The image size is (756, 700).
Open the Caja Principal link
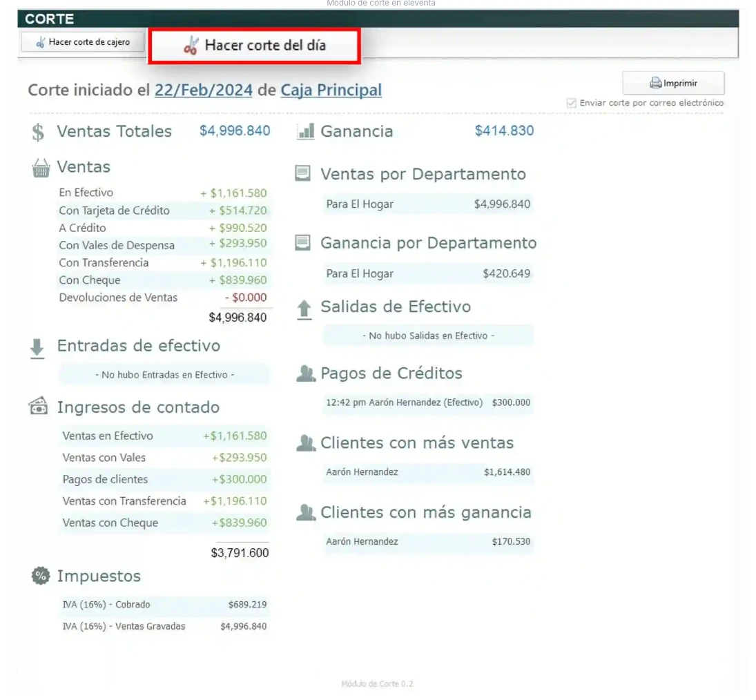point(331,90)
